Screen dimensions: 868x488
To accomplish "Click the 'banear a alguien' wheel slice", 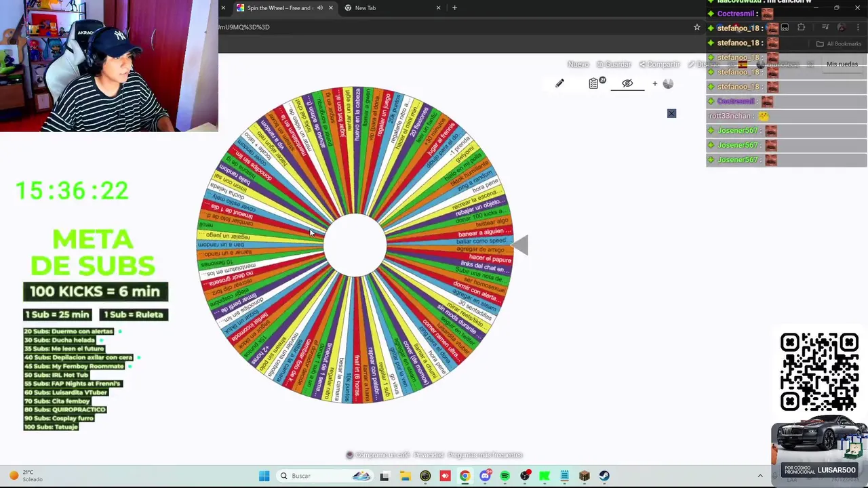I will tap(485, 233).
